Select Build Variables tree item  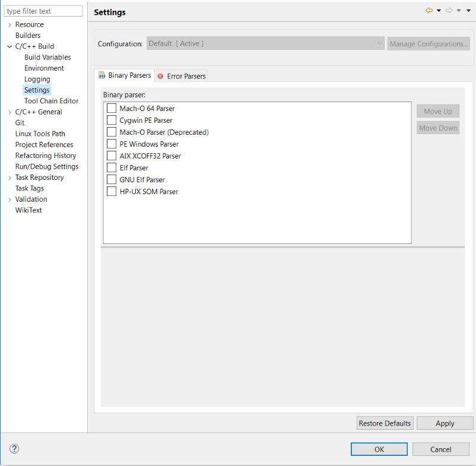point(47,57)
